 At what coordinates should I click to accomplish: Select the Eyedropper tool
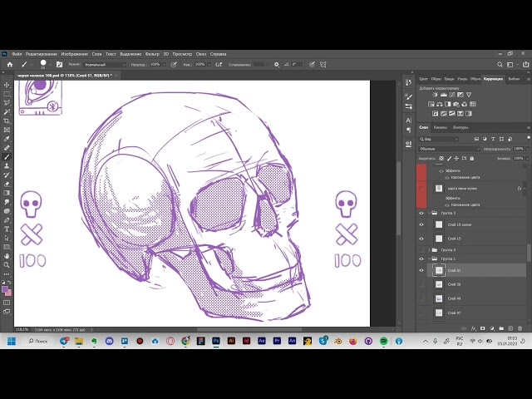click(7, 139)
